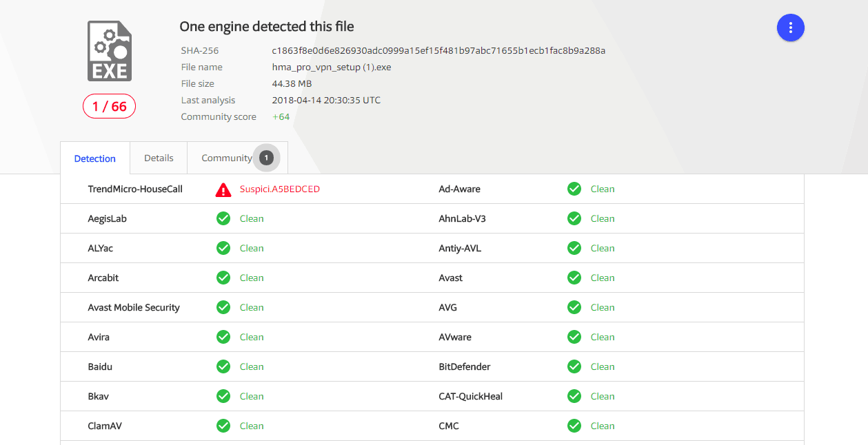Click the green check icon for AegisLab
868x445 pixels.
pyautogui.click(x=223, y=218)
